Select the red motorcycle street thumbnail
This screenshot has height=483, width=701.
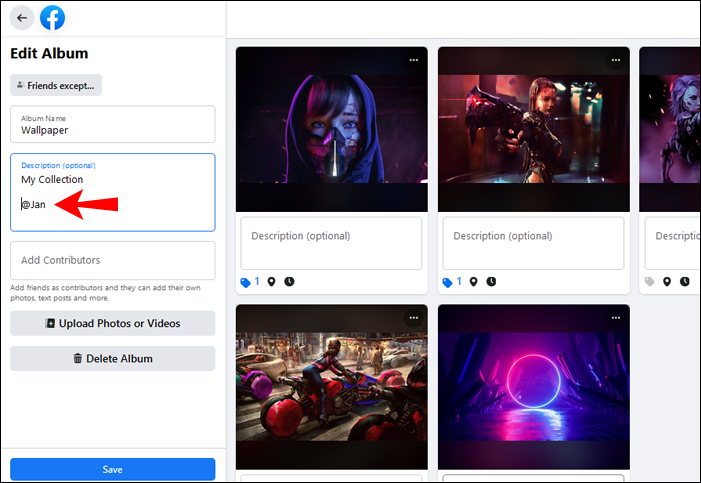(332, 387)
